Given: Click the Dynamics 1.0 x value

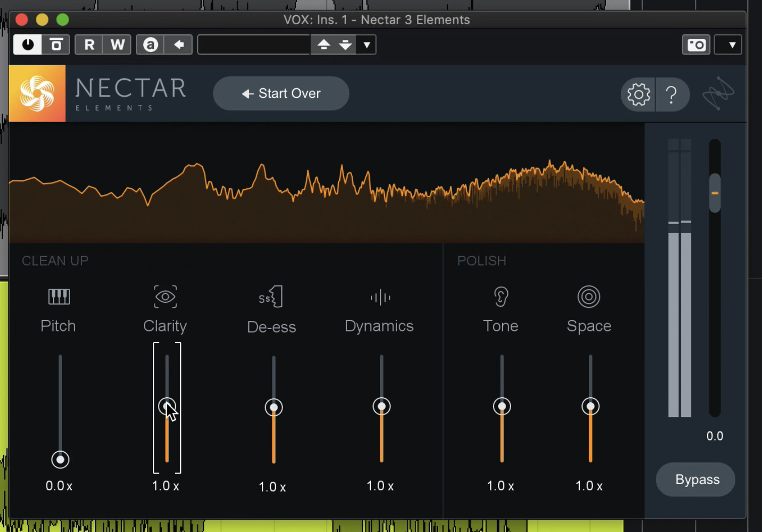Looking at the screenshot, I should (x=380, y=486).
